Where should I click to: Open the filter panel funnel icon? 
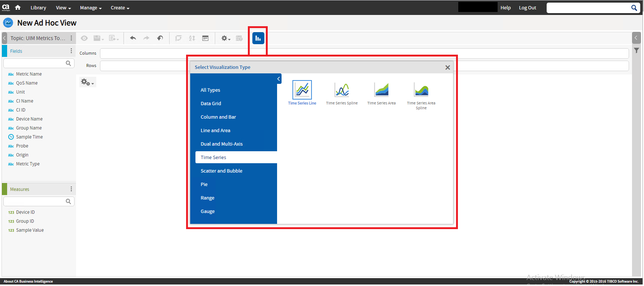[x=636, y=51]
